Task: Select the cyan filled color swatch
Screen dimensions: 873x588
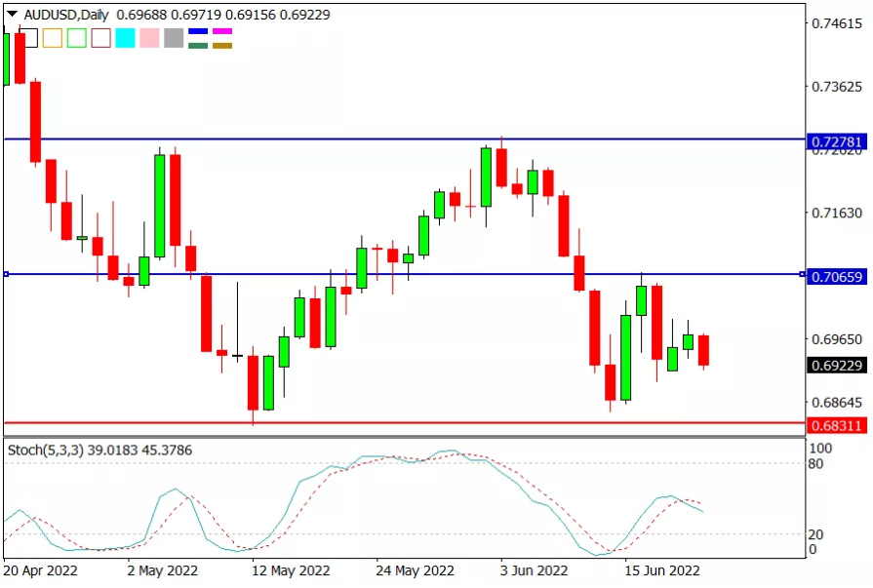Action: point(125,38)
